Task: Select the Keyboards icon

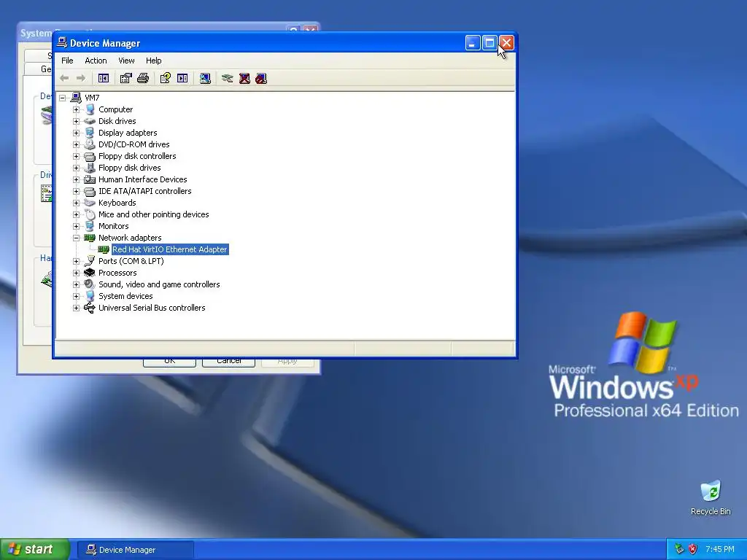Action: tap(90, 203)
